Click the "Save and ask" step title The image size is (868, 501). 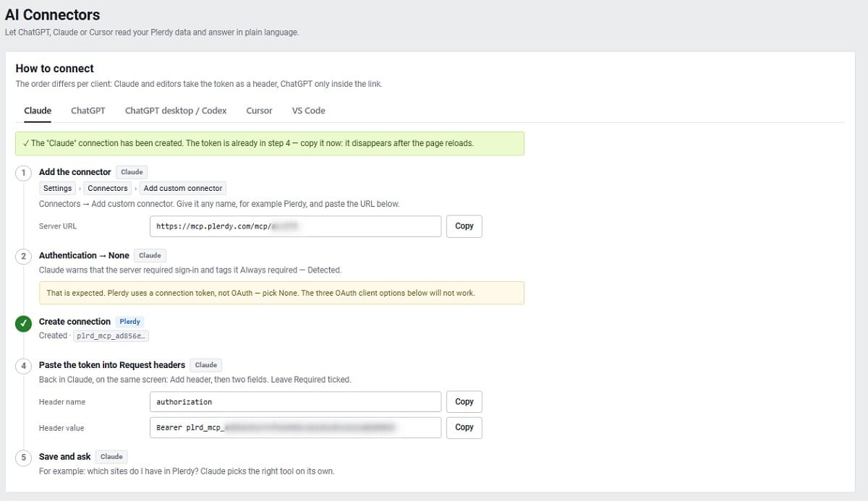(65, 457)
